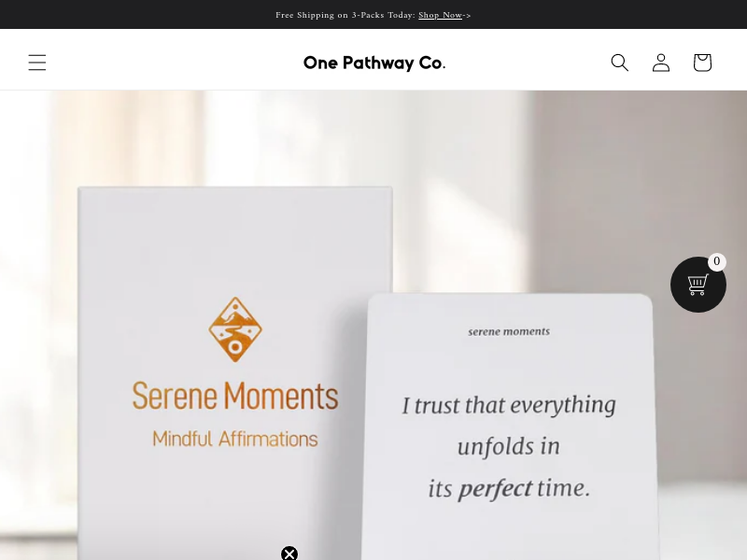
Task: Click the serene moments card header
Action: click(x=509, y=331)
